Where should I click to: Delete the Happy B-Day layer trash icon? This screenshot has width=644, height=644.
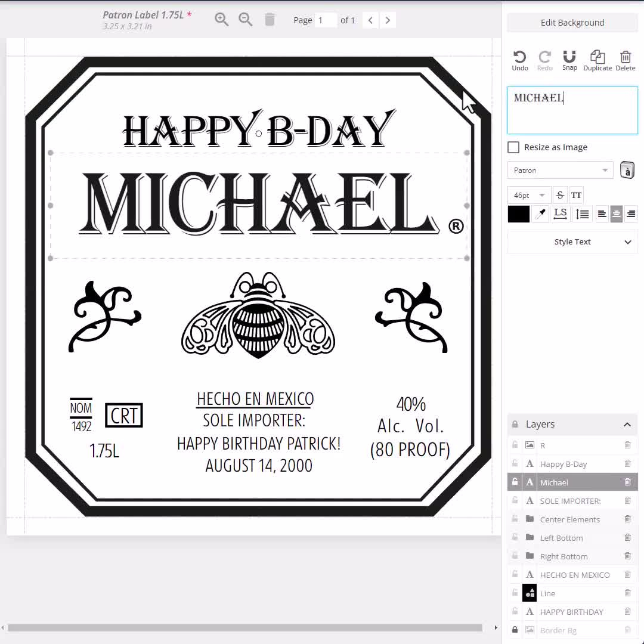(627, 463)
